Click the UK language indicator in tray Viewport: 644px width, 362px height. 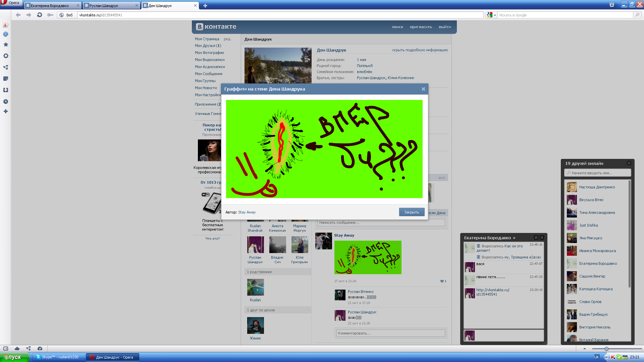point(597,357)
